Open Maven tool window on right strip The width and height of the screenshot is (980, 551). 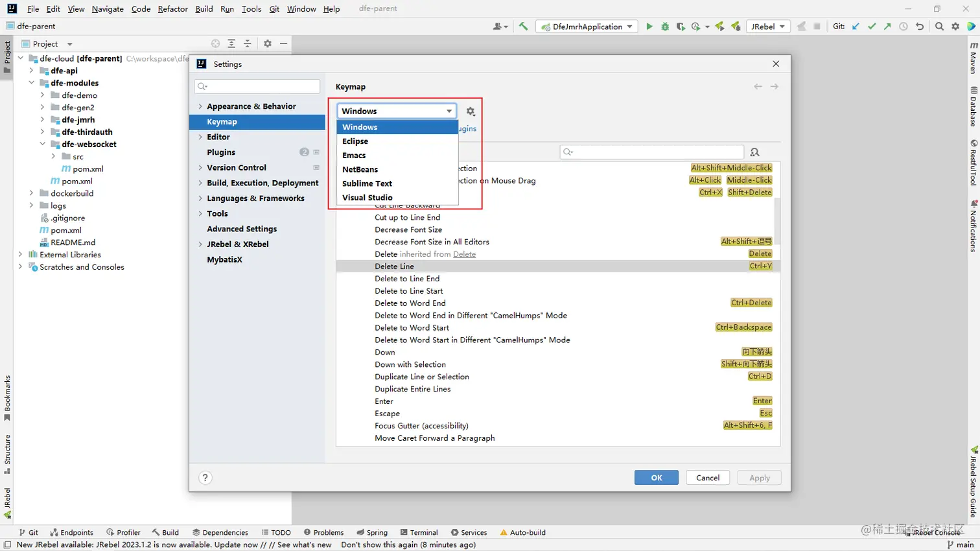click(974, 59)
